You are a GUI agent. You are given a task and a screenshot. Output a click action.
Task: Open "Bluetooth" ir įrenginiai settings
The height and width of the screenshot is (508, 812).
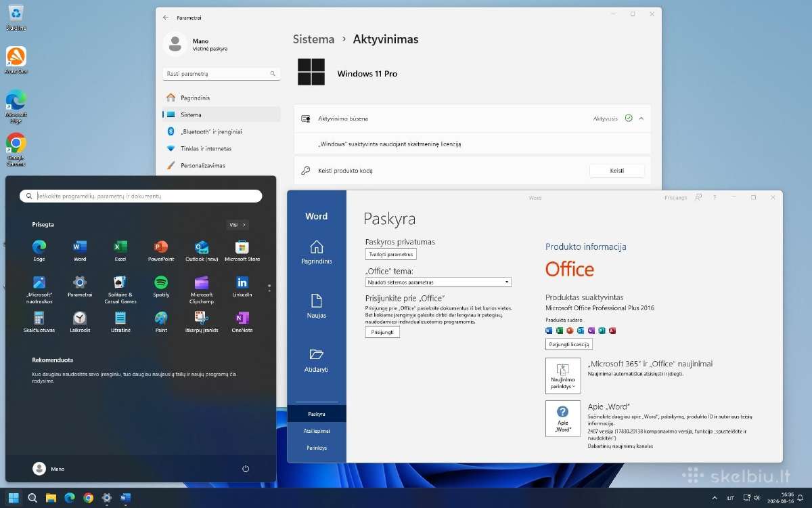(221, 131)
